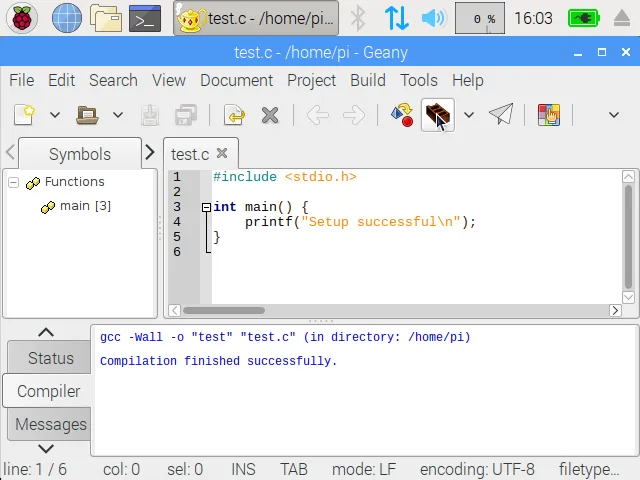The width and height of the screenshot is (640, 480).
Task: Open the Build options dropdown arrow
Action: click(x=469, y=115)
